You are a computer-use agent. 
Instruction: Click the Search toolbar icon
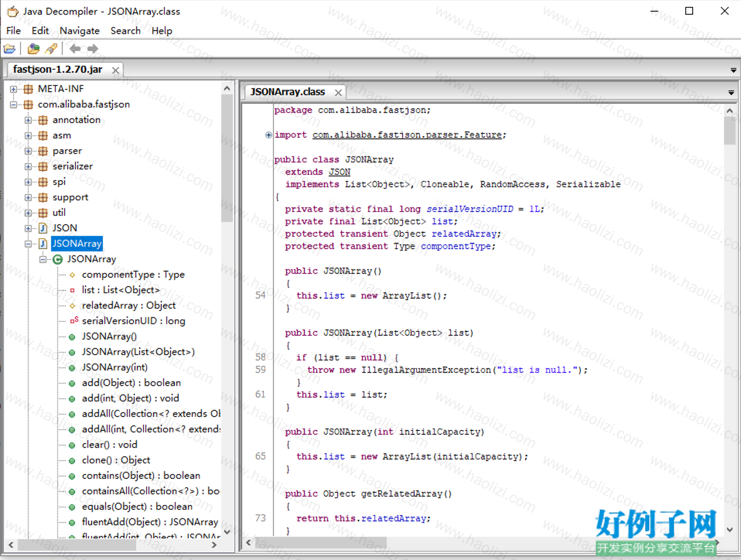tap(51, 49)
